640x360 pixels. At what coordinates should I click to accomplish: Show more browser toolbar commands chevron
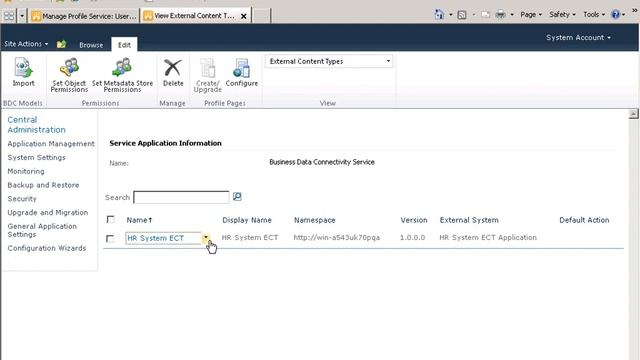pos(635,10)
